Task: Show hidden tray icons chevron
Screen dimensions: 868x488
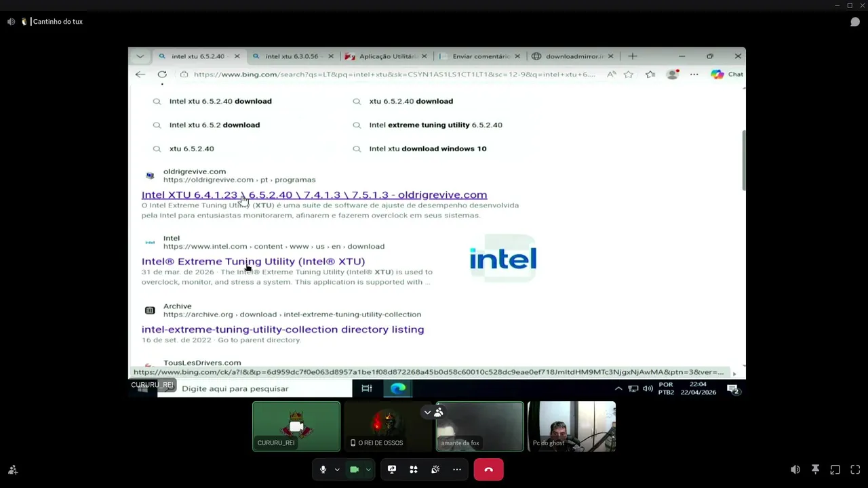Action: coord(618,388)
